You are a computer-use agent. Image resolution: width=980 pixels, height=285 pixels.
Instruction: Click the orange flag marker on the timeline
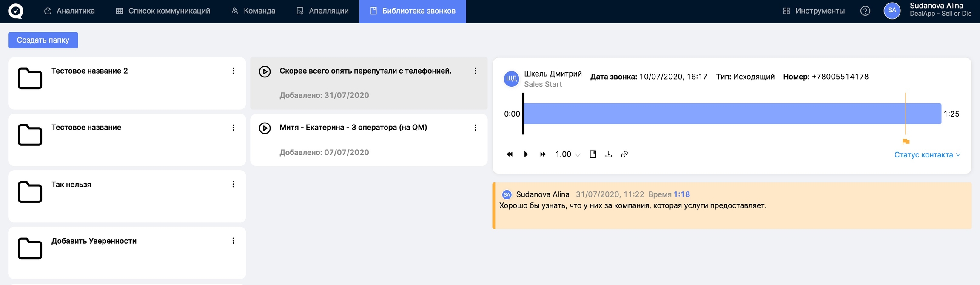click(906, 142)
